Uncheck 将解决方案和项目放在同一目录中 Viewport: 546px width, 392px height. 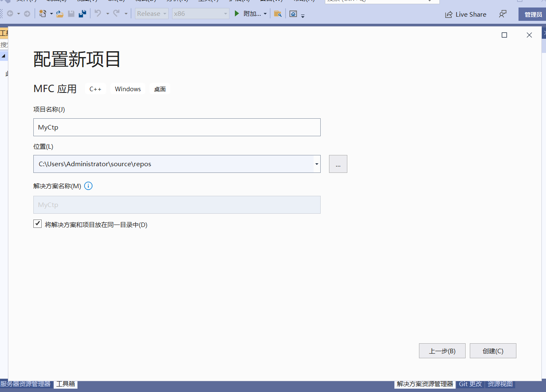(x=37, y=224)
